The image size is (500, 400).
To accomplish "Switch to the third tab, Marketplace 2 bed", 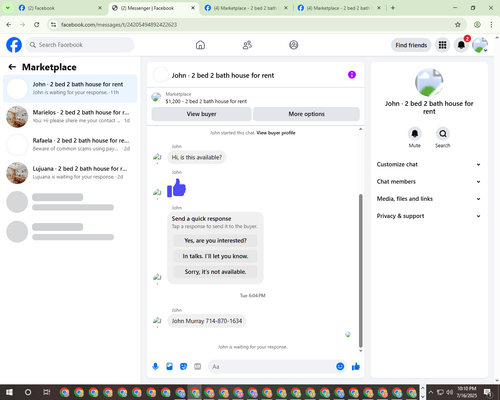I will (246, 8).
